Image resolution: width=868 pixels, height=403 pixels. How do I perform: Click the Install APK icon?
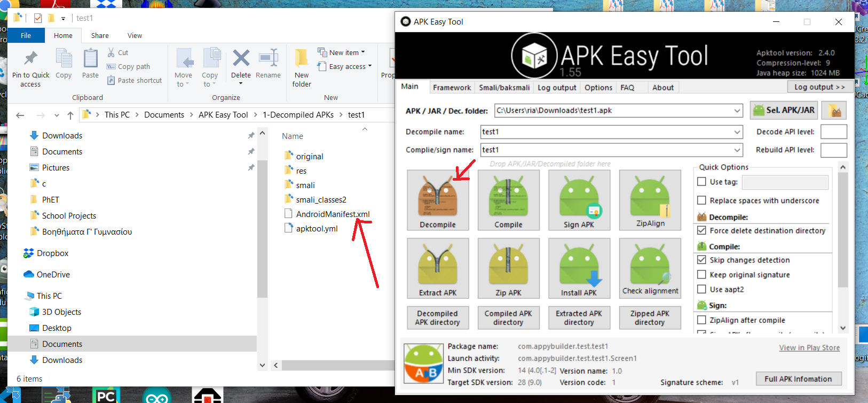click(x=579, y=268)
